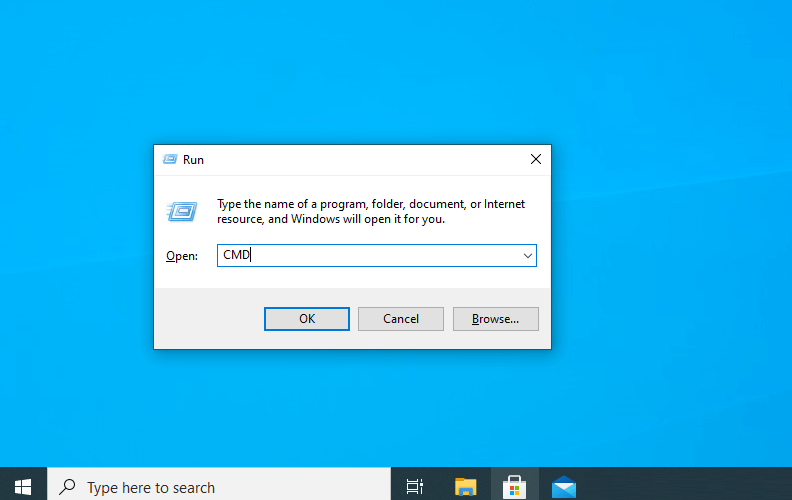Viewport: 792px width, 500px height.
Task: Click the "Type the name of a program" description
Action: pos(371,212)
